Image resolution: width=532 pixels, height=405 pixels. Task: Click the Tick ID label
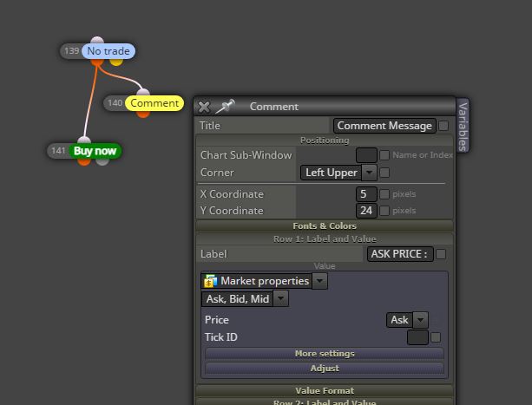pyautogui.click(x=221, y=337)
